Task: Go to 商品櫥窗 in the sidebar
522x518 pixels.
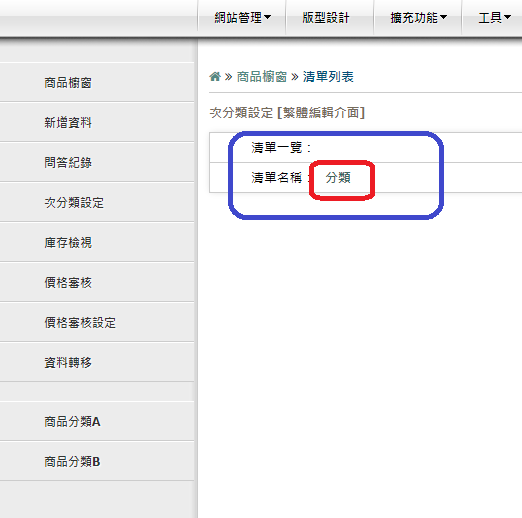Action: click(97, 83)
